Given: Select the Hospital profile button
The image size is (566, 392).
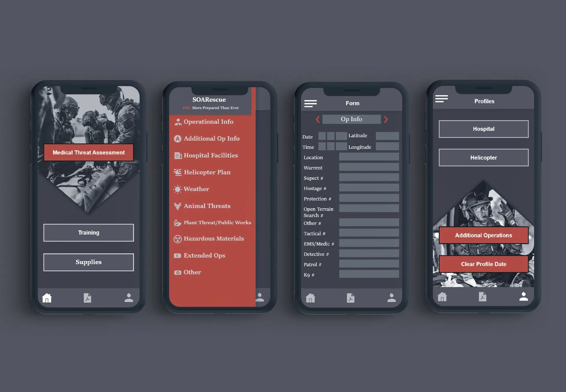Looking at the screenshot, I should pos(483,129).
